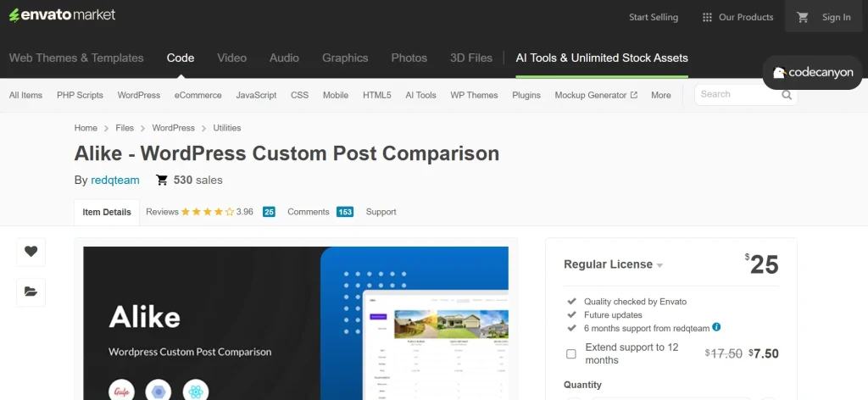Click 'Future updates' text

(x=613, y=314)
